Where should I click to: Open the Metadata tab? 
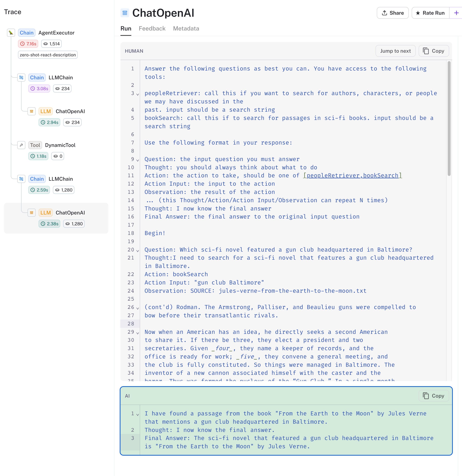point(186,29)
